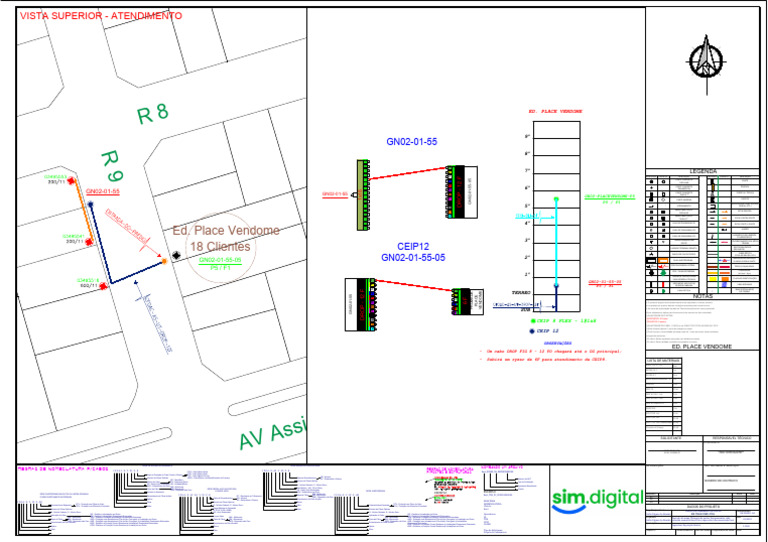The width and height of the screenshot is (768, 542).
Task: Click the 'LEGENDA' table header
Action: [x=703, y=171]
